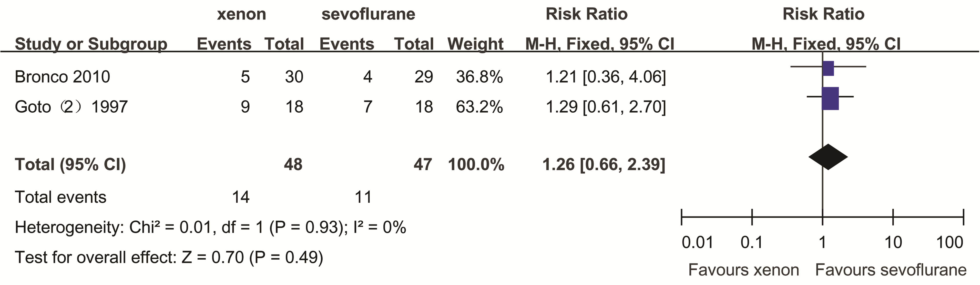Viewport: 980px width, 285px height.
Task: Select the xenon group heading
Action: [242, 14]
